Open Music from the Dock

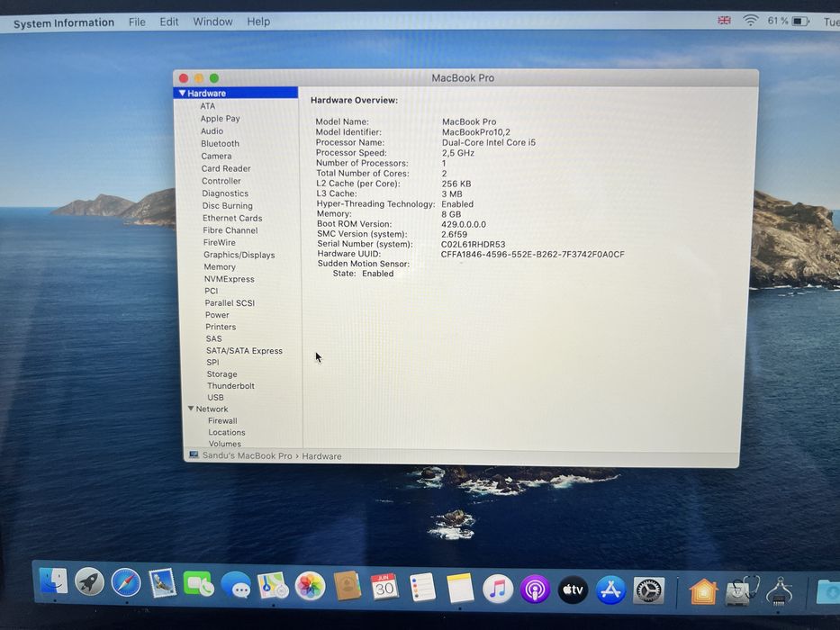[498, 589]
